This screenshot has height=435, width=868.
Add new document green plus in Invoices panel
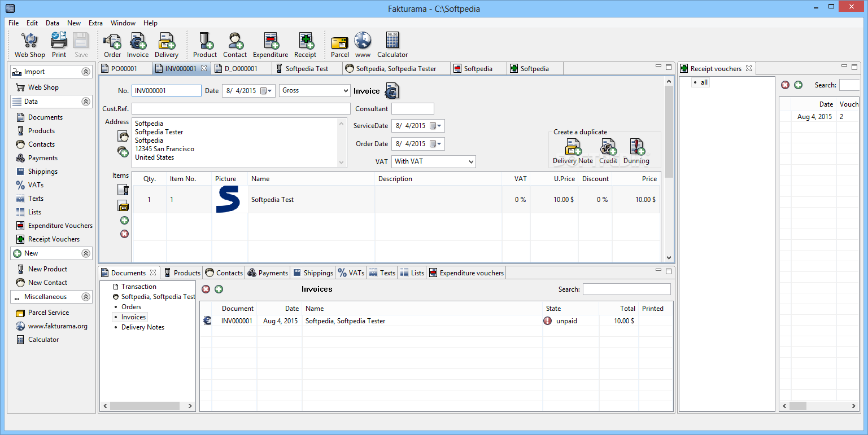tap(219, 289)
